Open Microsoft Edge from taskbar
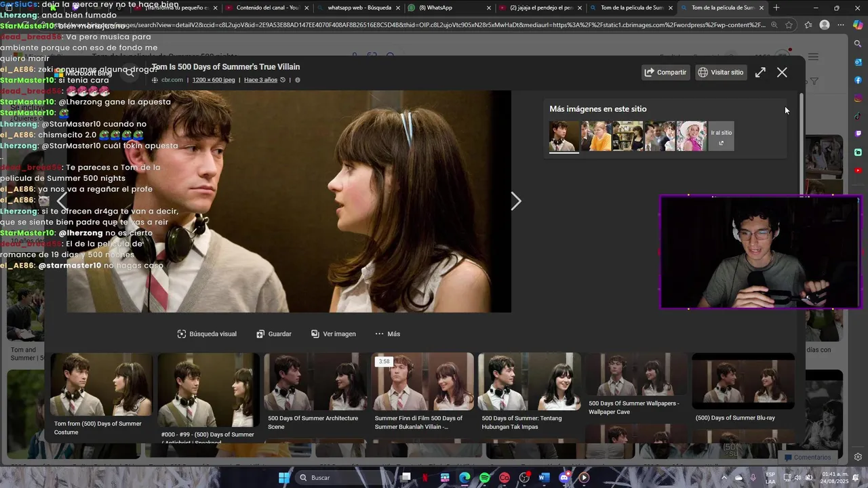 (x=465, y=478)
